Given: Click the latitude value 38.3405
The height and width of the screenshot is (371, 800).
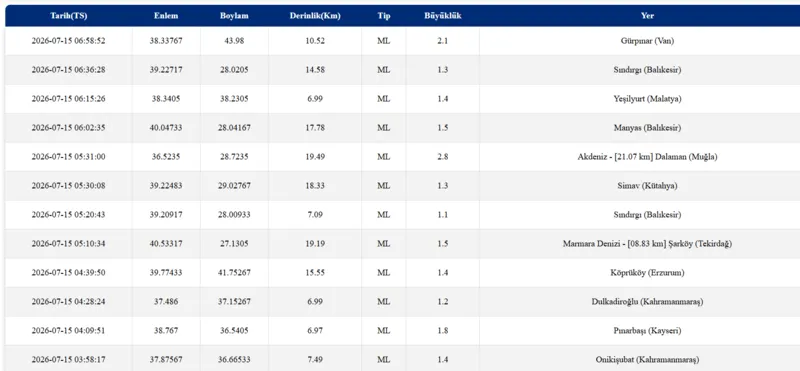Looking at the screenshot, I should pos(166,99).
